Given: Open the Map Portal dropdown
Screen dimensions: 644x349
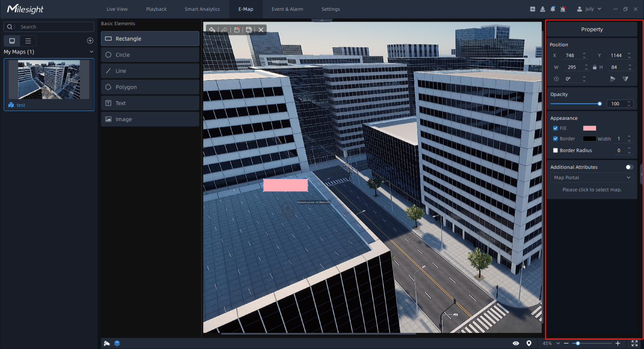Looking at the screenshot, I should pyautogui.click(x=591, y=177).
